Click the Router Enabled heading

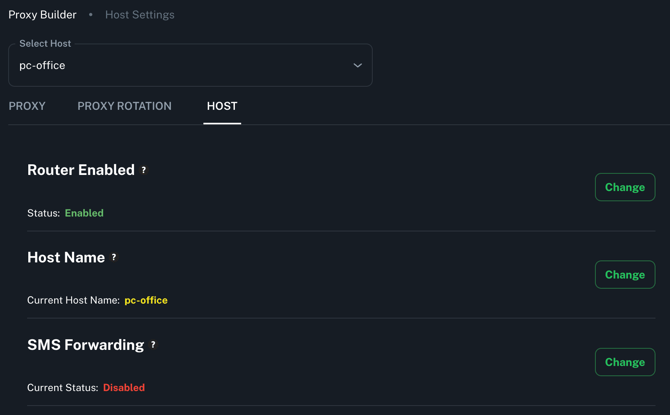81,170
